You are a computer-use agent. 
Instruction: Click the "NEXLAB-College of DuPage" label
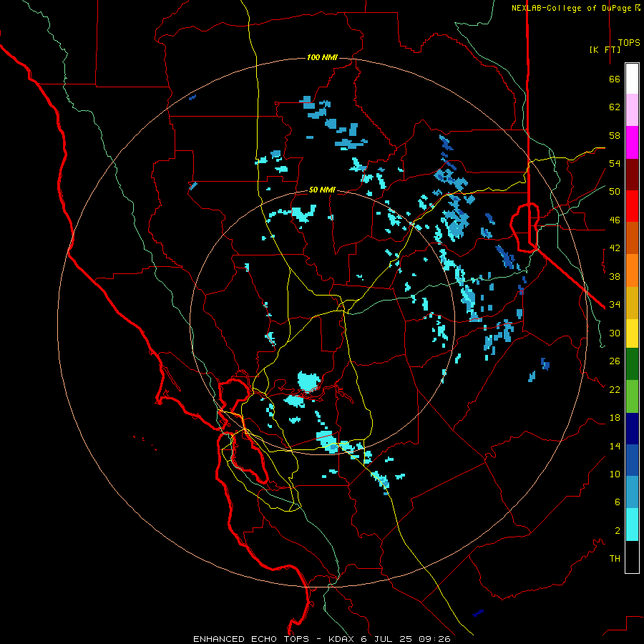pos(571,8)
